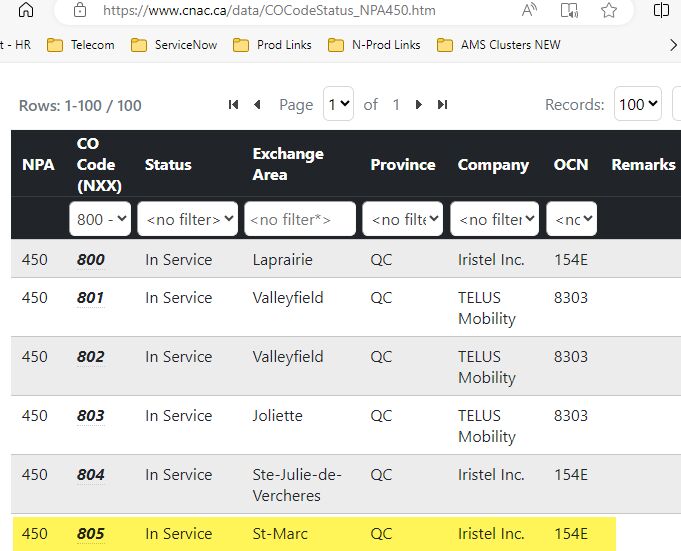This screenshot has height=551, width=681.
Task: Open the Telecom bookmarks folder
Action: pyautogui.click(x=81, y=45)
